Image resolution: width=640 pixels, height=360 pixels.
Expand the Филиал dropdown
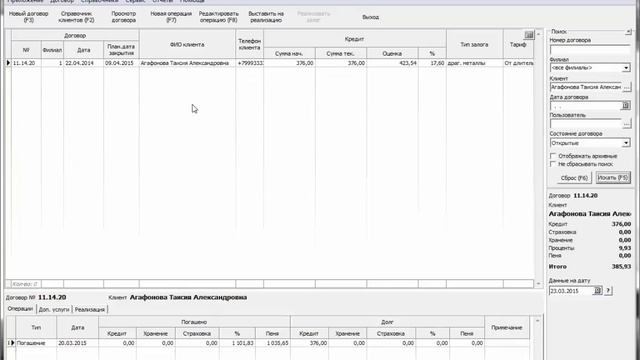[x=626, y=68]
